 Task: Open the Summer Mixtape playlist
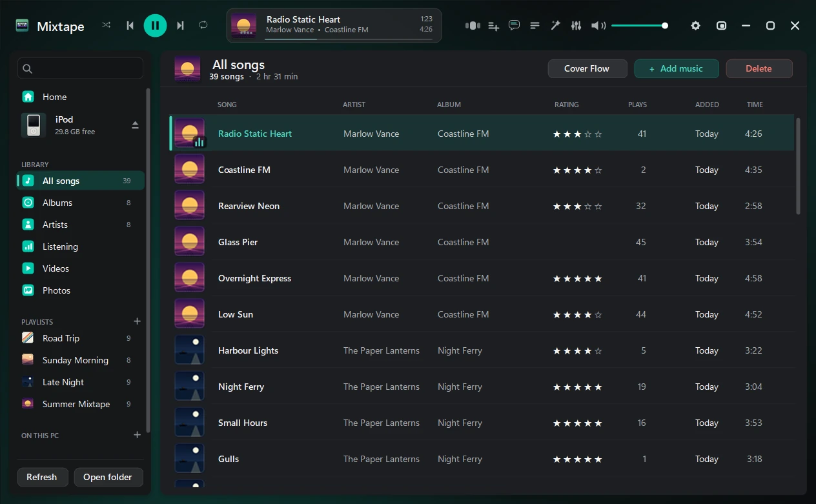pyautogui.click(x=81, y=404)
